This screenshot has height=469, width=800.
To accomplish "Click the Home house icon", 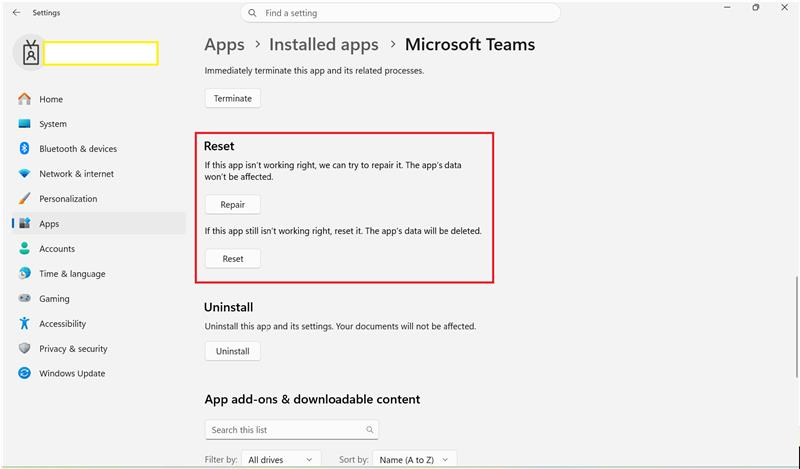I will (x=24, y=99).
